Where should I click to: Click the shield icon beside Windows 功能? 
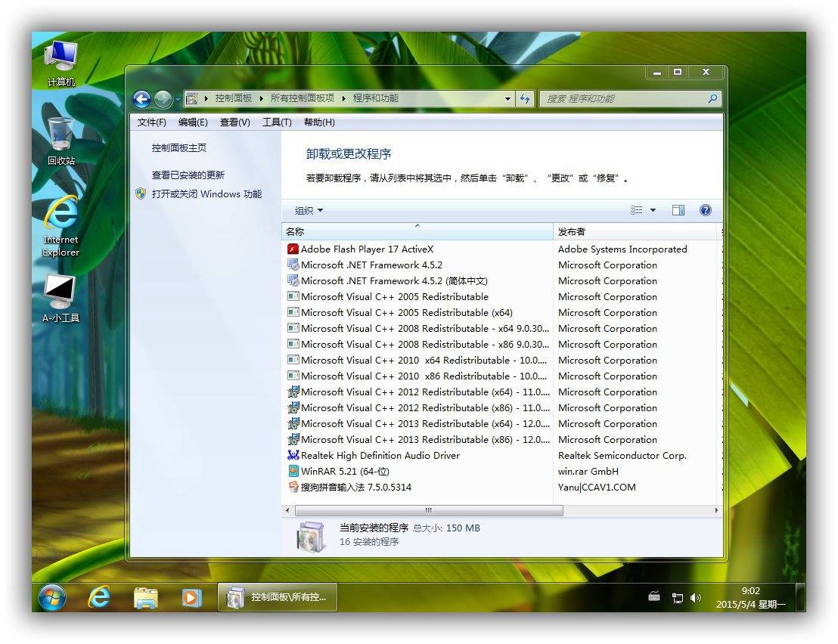pos(141,194)
